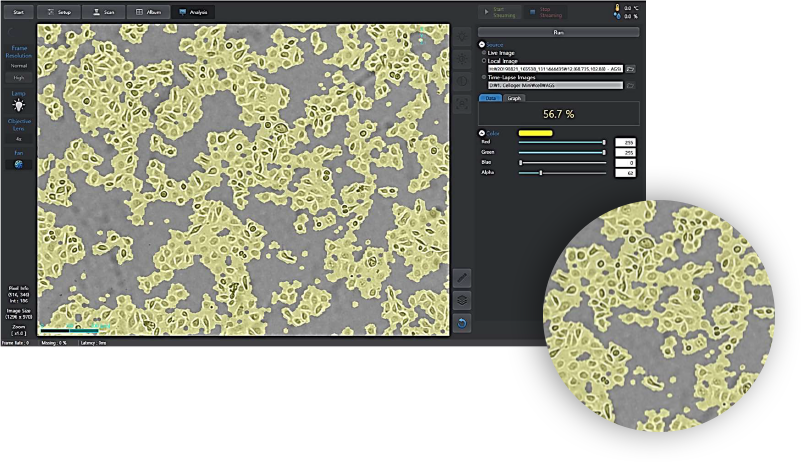The height and width of the screenshot is (465, 804).
Task: Click the brightness bulb icon beside image
Action: pyautogui.click(x=462, y=36)
